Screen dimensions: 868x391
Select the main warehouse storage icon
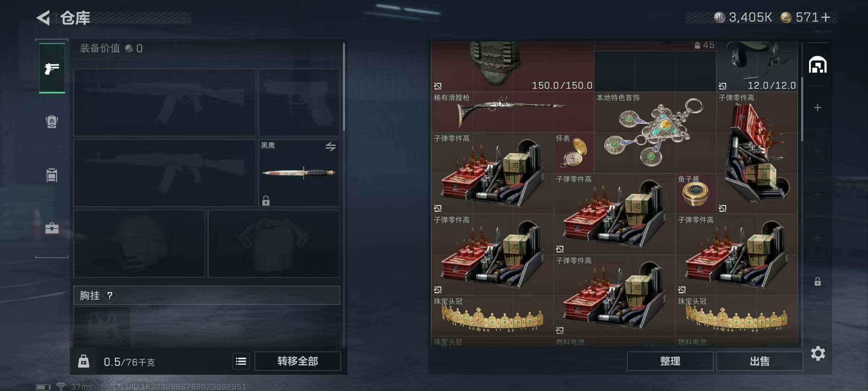pos(818,65)
